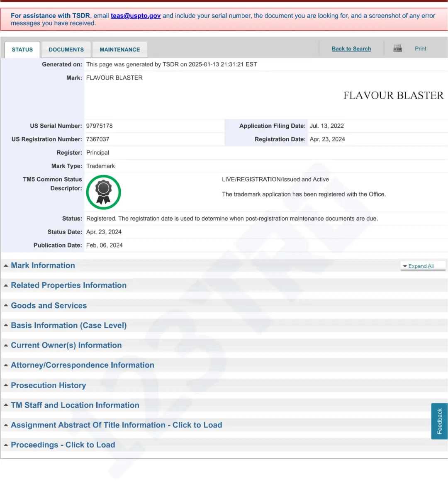Open the Feedback side button
The height and width of the screenshot is (484, 448).
click(439, 421)
